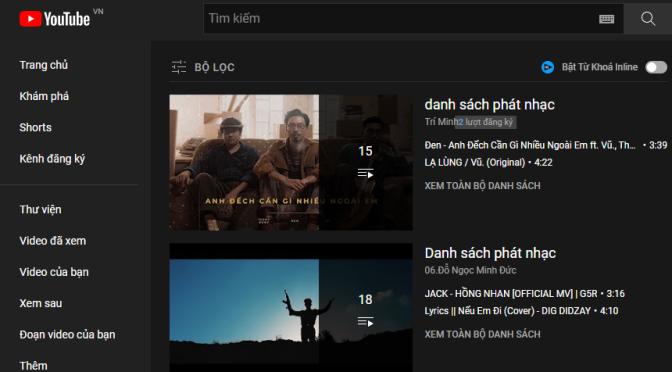Select Shorts in sidebar
This screenshot has width=672, height=372.
(35, 128)
